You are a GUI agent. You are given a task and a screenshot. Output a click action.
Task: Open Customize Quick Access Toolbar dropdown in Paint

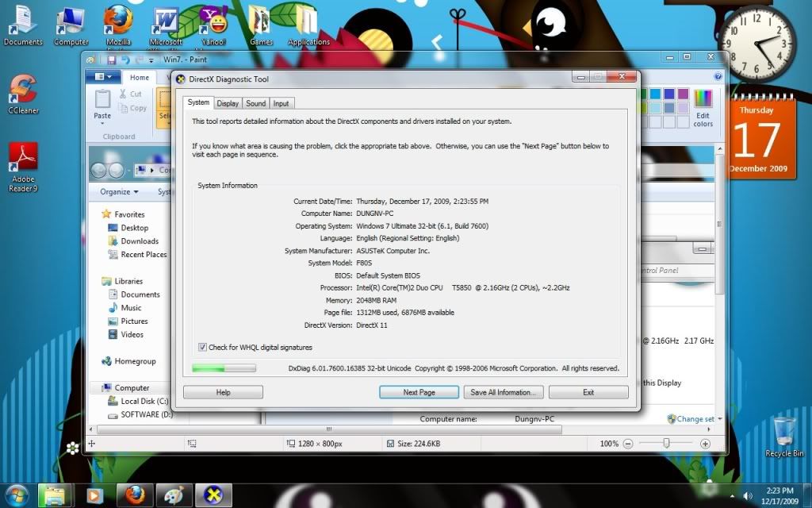point(151,60)
